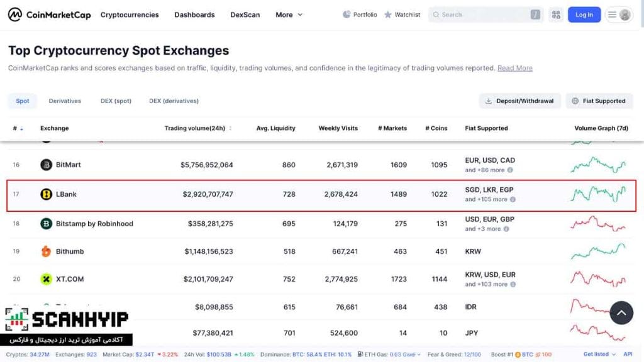Click the Avg. Liquidity column header

point(275,128)
